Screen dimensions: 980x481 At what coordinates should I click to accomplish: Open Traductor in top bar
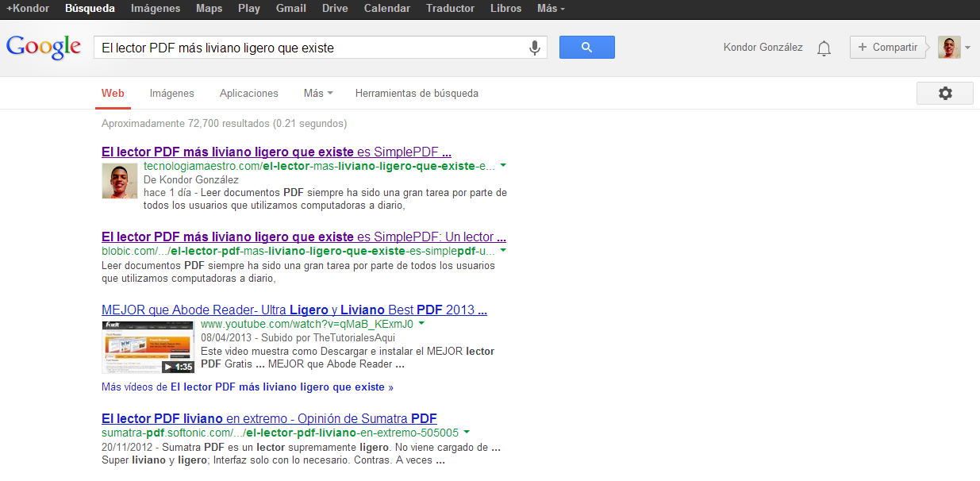(x=450, y=9)
